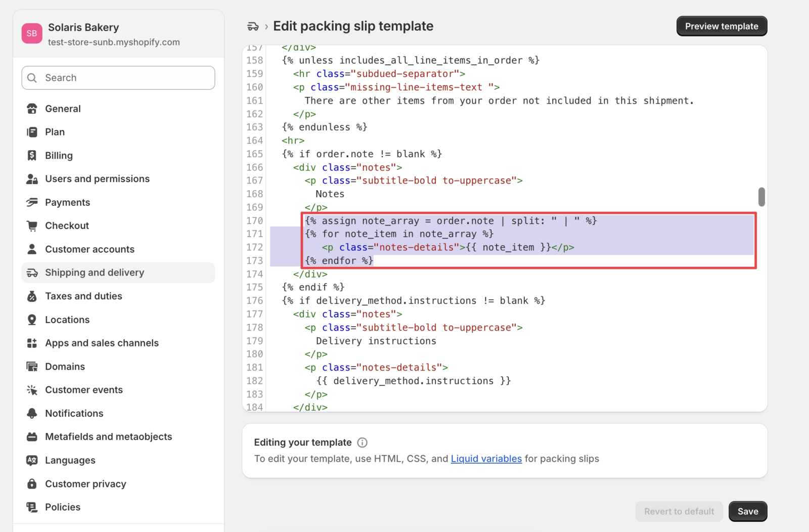Click the Metafields and metaobjects icon

click(x=32, y=437)
